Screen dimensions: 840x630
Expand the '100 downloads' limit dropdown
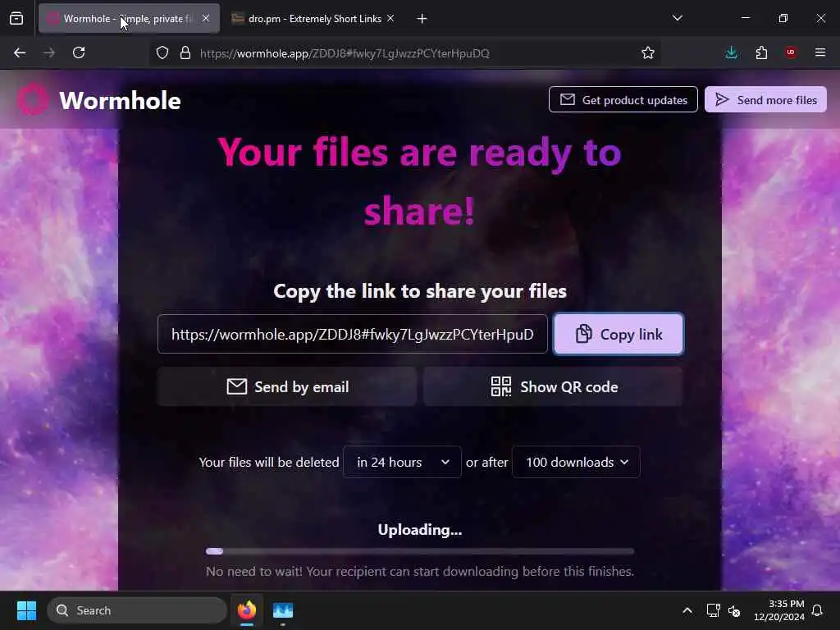coord(576,462)
